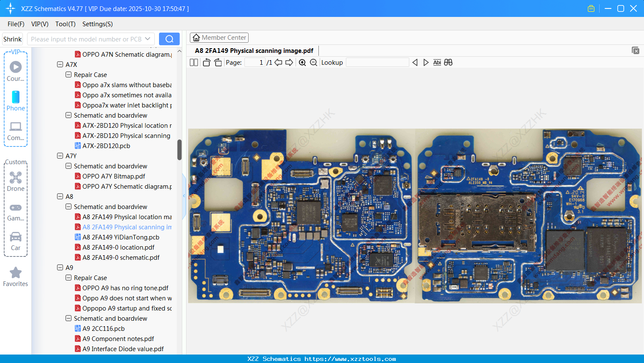Viewport: 644px width, 363px height.
Task: Find previous lookup result
Action: tap(415, 62)
